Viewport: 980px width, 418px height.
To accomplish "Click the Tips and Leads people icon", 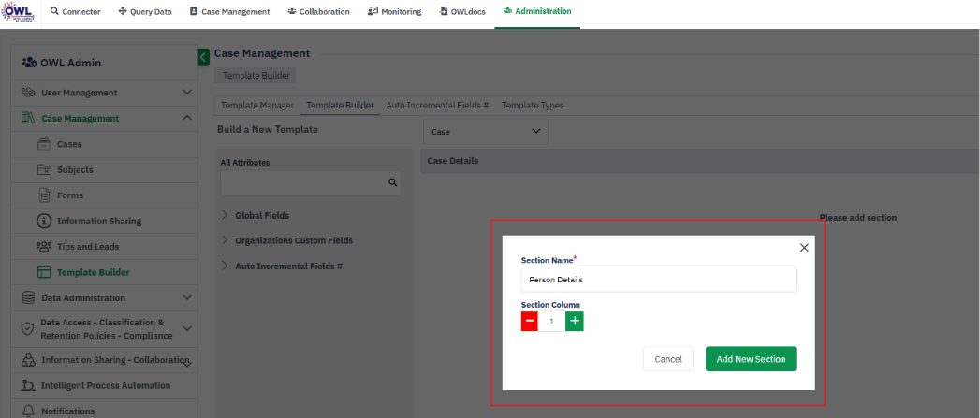I will (44, 246).
